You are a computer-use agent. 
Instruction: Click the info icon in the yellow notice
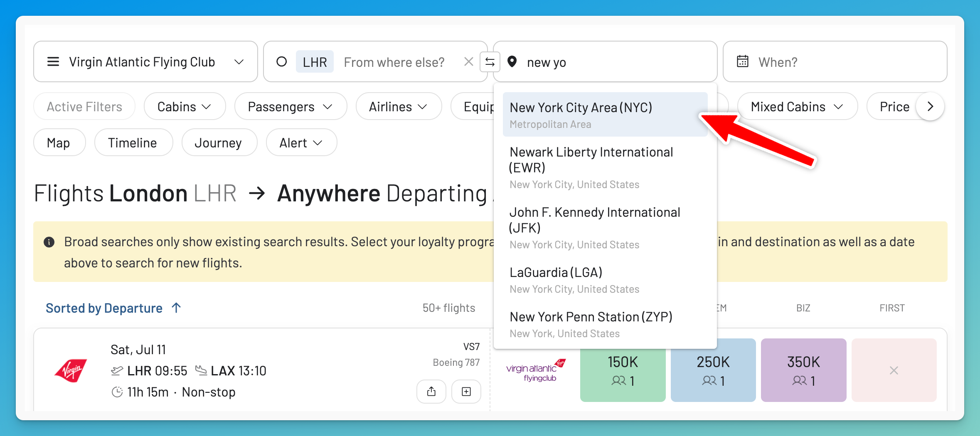tap(49, 242)
